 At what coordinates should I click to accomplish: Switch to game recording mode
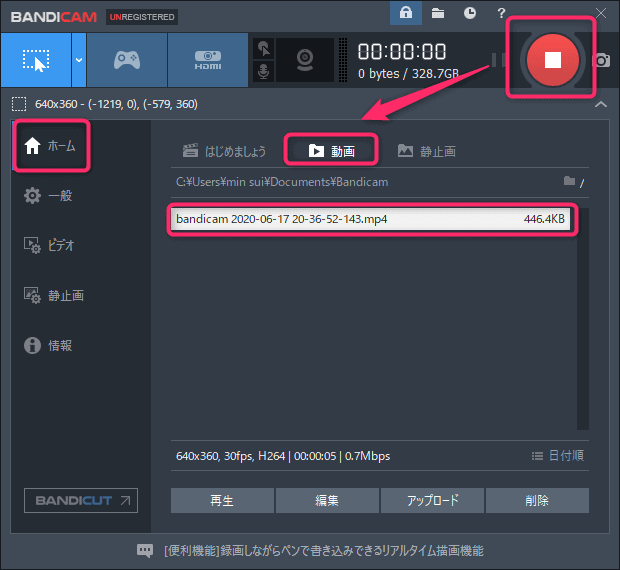(x=126, y=60)
